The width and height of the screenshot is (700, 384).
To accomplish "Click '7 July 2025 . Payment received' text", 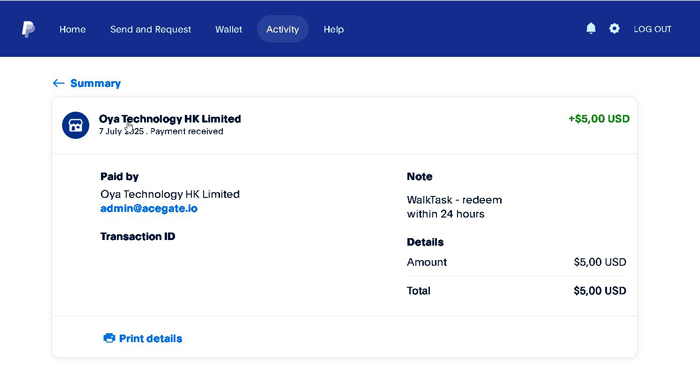I will coord(161,131).
